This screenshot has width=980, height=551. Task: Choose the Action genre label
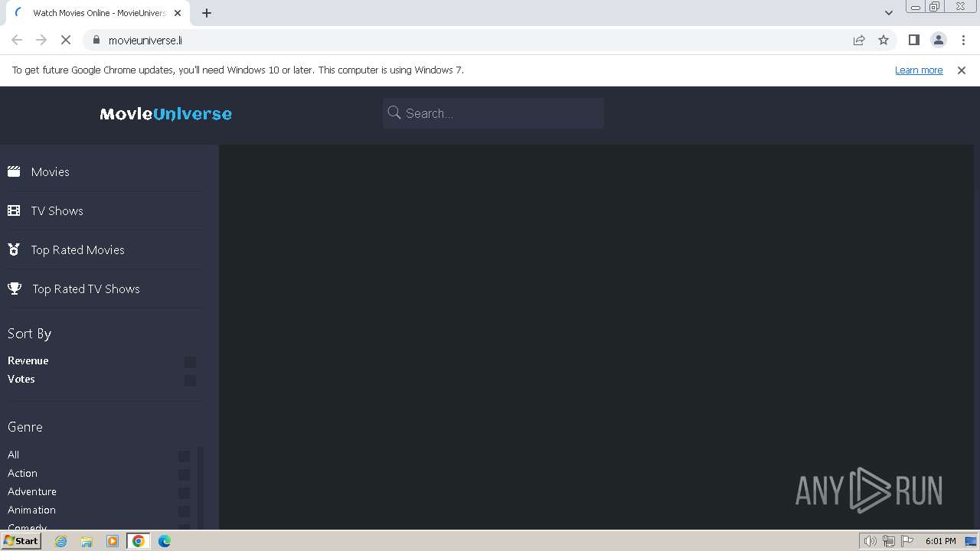pyautogui.click(x=22, y=473)
